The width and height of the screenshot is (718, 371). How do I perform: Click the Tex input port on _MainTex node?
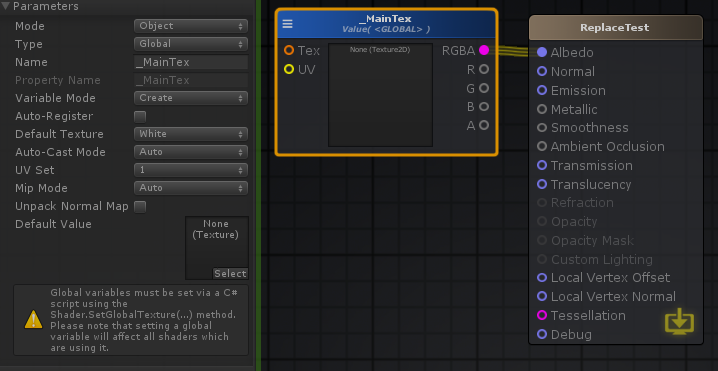click(289, 50)
